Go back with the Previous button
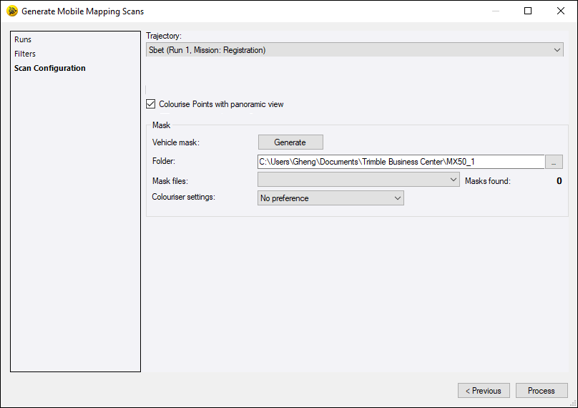The height and width of the screenshot is (408, 578). pyautogui.click(x=484, y=391)
